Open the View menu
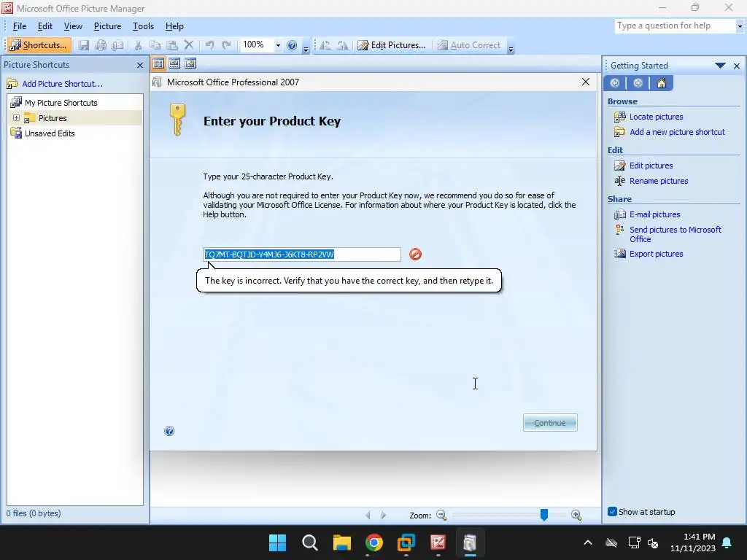747x560 pixels. 74,26
